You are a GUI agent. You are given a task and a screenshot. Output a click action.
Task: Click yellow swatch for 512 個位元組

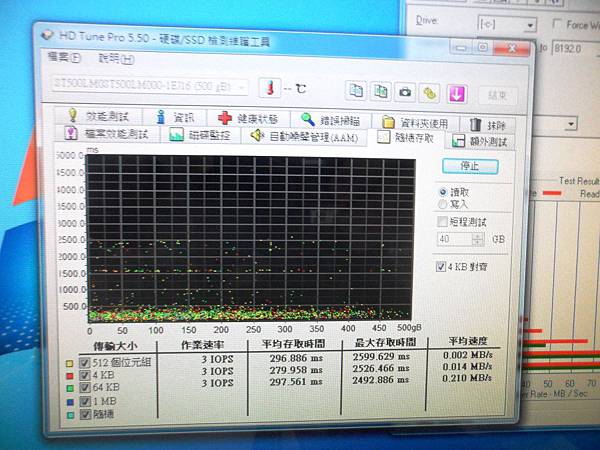(70, 363)
